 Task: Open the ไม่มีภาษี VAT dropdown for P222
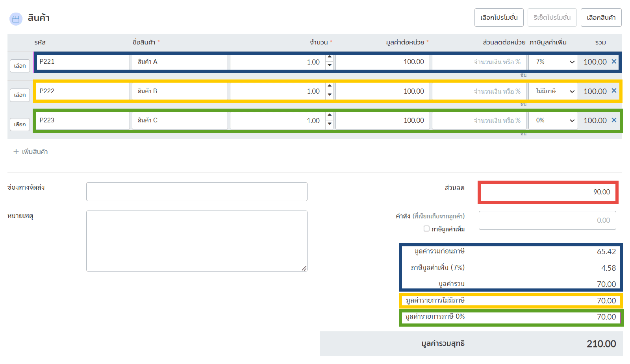pyautogui.click(x=553, y=91)
